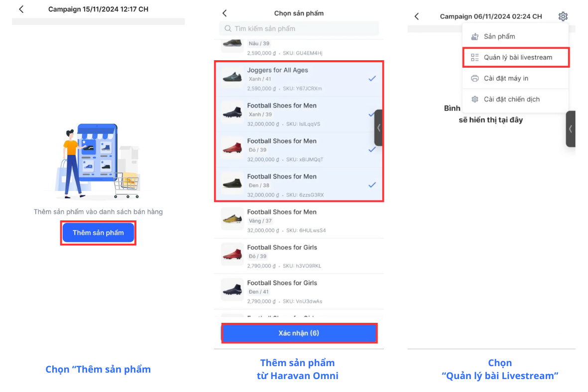The image size is (588, 392).
Task: Expand side panel handle on campaign screen
Action: tap(571, 129)
